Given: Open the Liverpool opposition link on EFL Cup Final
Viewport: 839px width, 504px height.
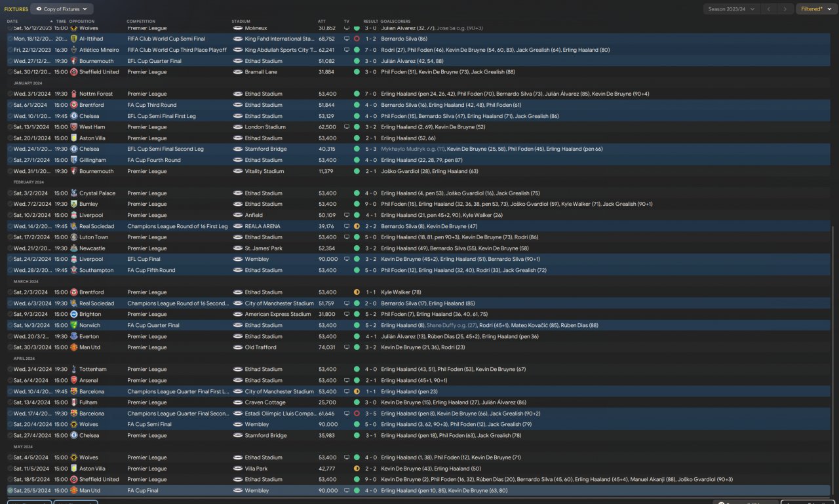Looking at the screenshot, I should tap(90, 259).
